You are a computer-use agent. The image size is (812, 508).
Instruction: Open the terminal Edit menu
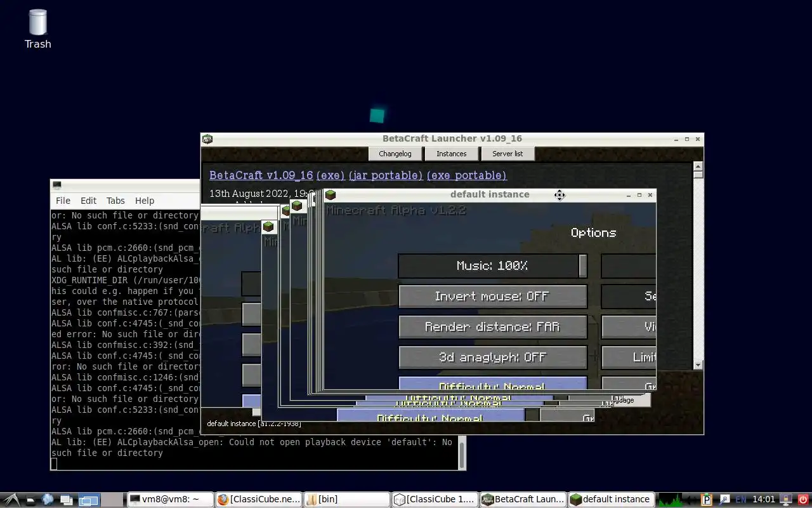[x=88, y=201]
